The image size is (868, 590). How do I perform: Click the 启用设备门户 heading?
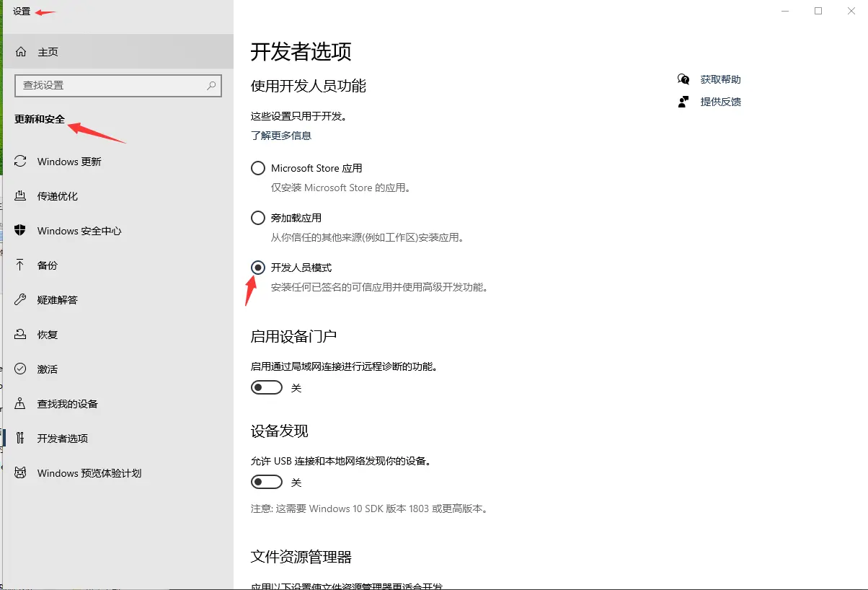click(293, 336)
